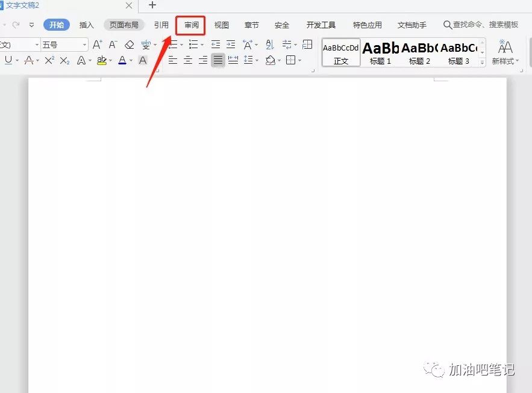Open the font color dropdown arrow
This screenshot has height=393, width=532.
tap(131, 61)
